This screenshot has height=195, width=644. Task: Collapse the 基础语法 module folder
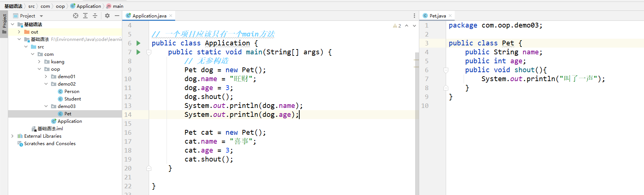pos(19,39)
